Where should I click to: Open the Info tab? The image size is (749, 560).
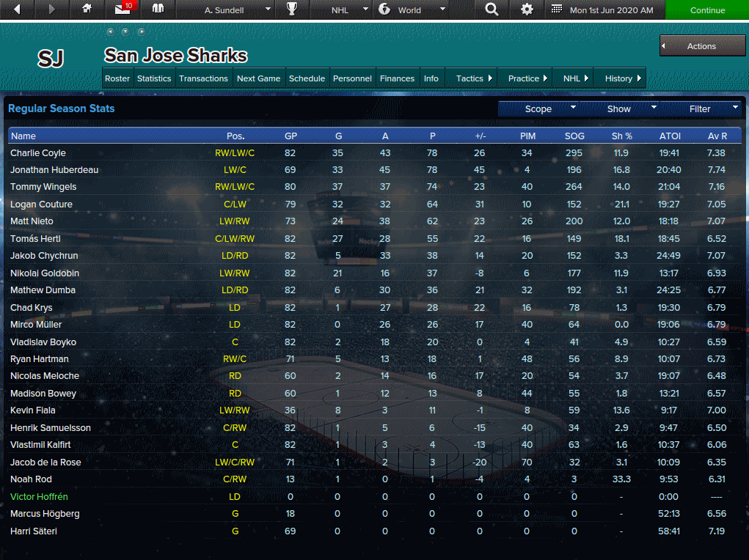coord(431,78)
